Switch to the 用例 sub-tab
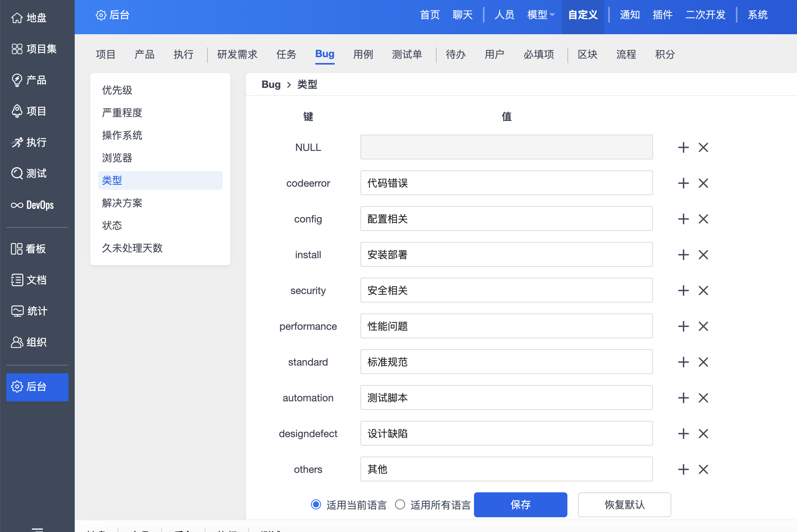Image resolution: width=797 pixels, height=532 pixels. 363,54
